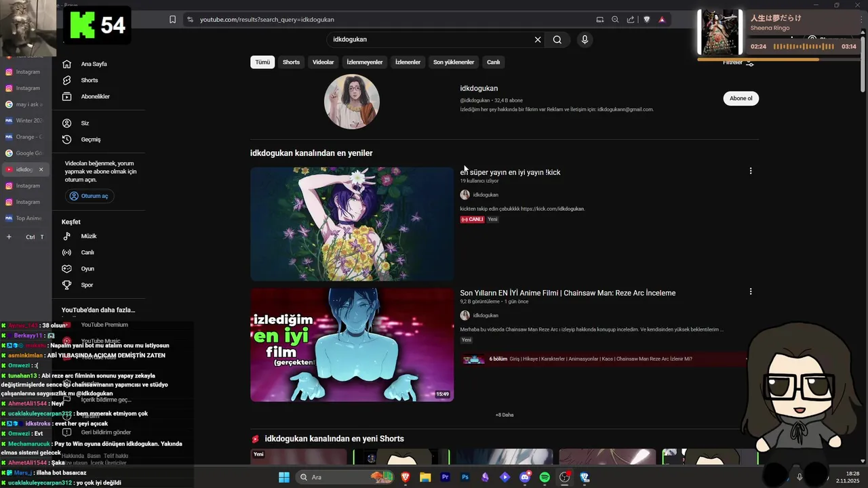This screenshot has height=488, width=868.
Task: Select the Tümü filter chip
Action: click(262, 62)
